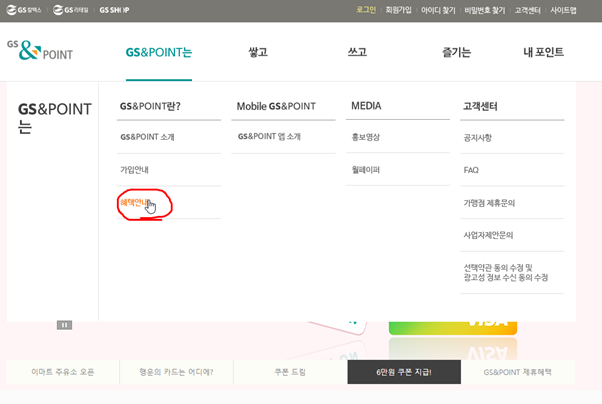Select 선택약관 동의 수정 item
602x404 pixels.
506,273
